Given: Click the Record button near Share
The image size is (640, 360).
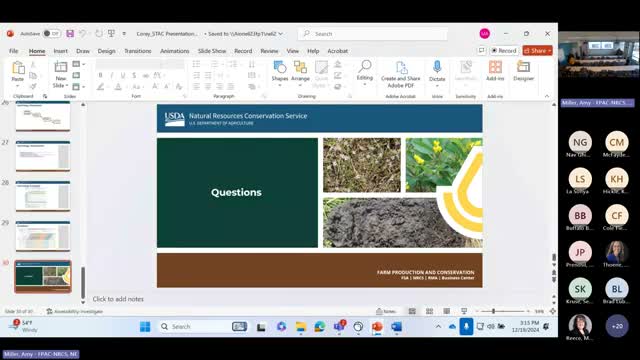Looking at the screenshot, I should tap(504, 51).
